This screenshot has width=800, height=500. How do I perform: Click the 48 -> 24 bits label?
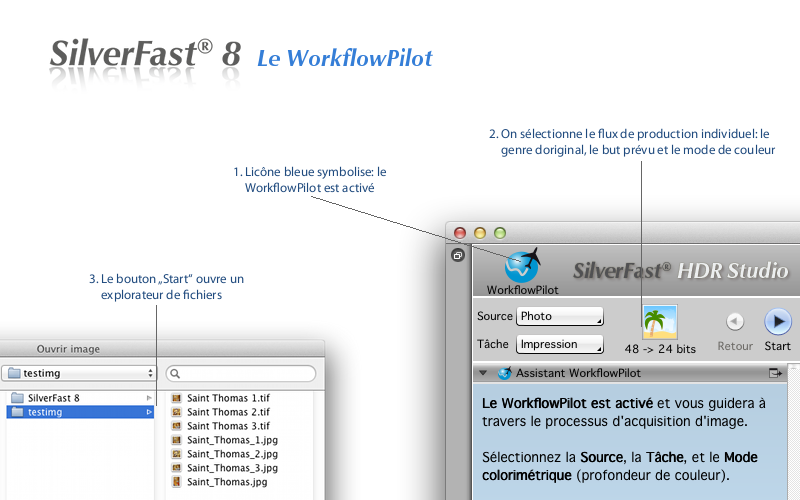660,349
